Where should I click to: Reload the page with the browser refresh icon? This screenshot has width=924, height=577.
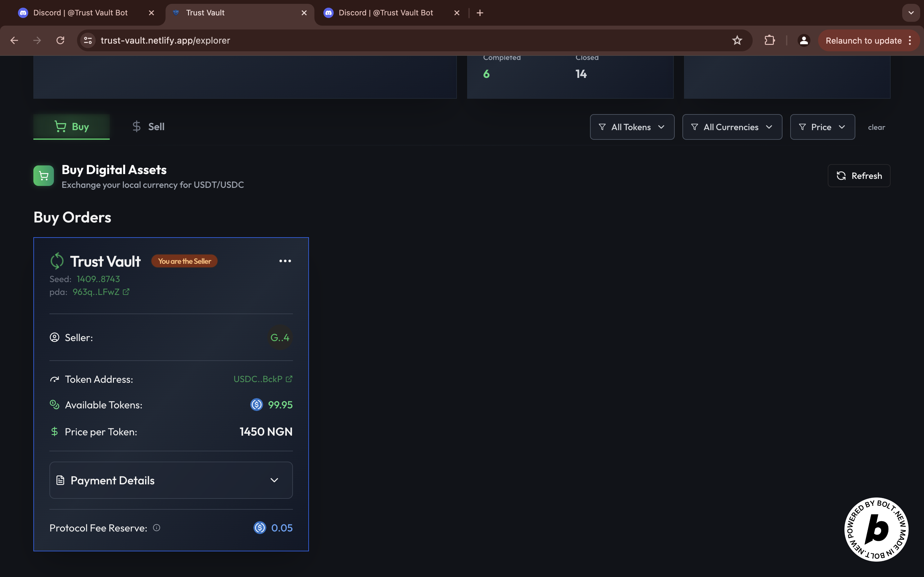(60, 40)
